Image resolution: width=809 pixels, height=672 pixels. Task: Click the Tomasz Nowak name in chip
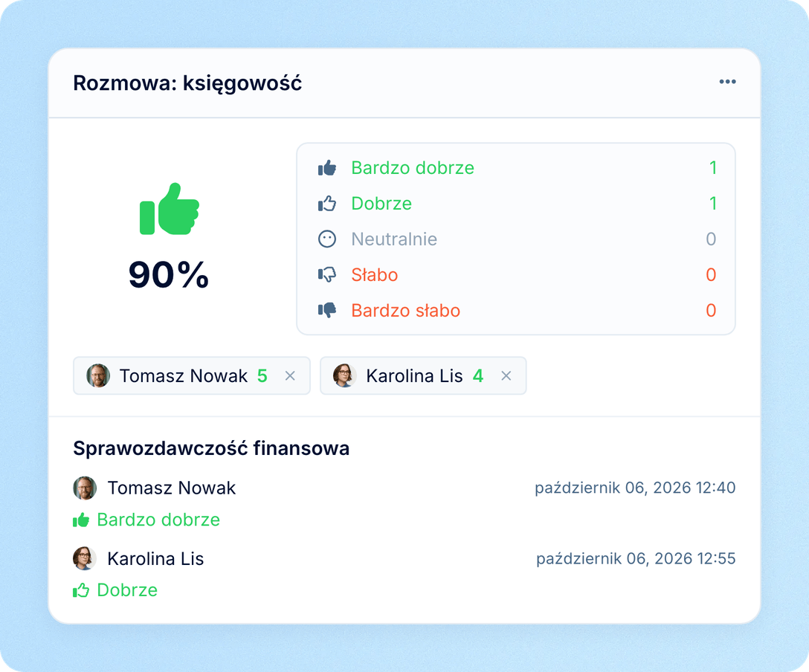(183, 376)
